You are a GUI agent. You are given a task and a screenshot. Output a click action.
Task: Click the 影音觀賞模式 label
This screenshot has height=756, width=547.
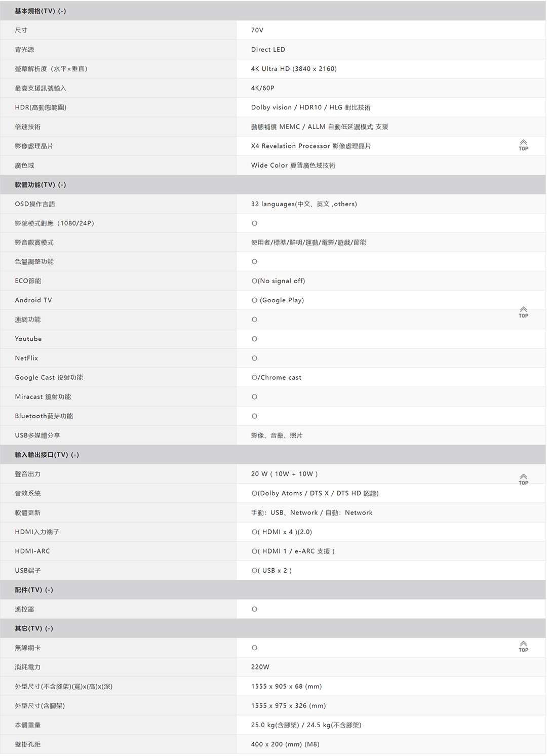34,243
